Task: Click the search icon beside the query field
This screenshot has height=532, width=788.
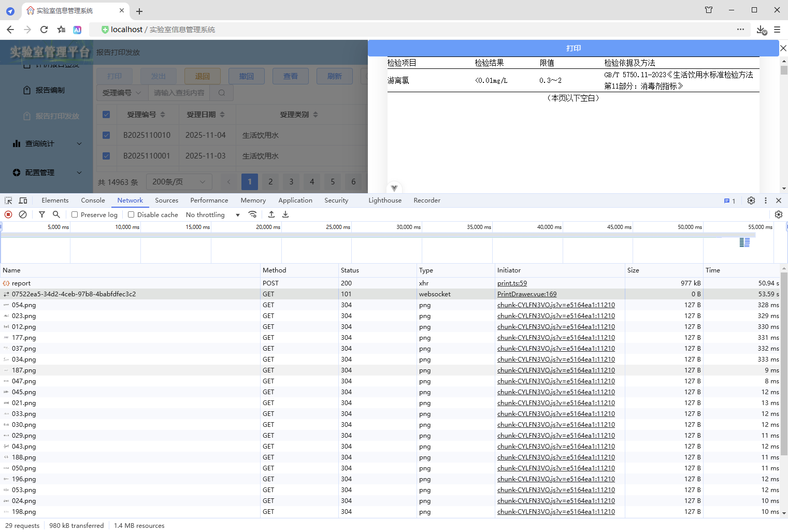Action: point(222,93)
